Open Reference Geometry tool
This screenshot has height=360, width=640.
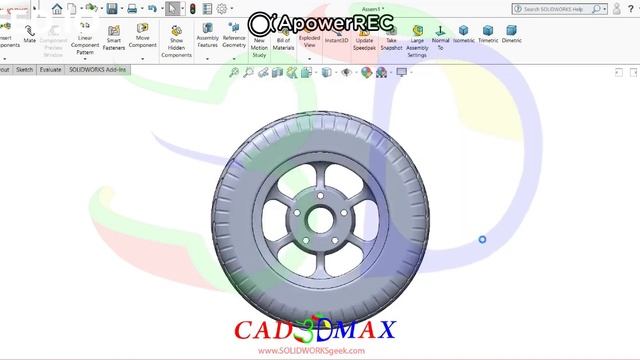234,36
